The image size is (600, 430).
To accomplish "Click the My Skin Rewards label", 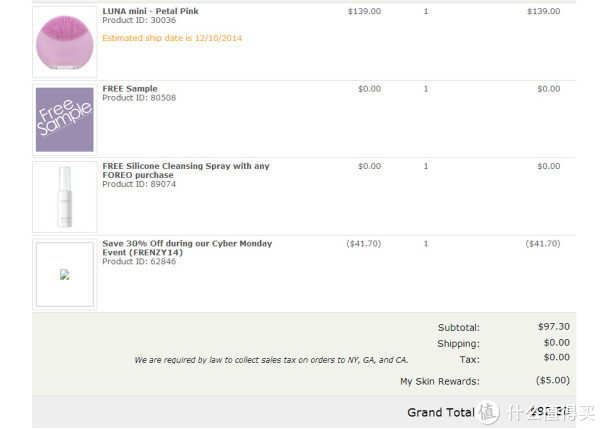I will pyautogui.click(x=440, y=381).
